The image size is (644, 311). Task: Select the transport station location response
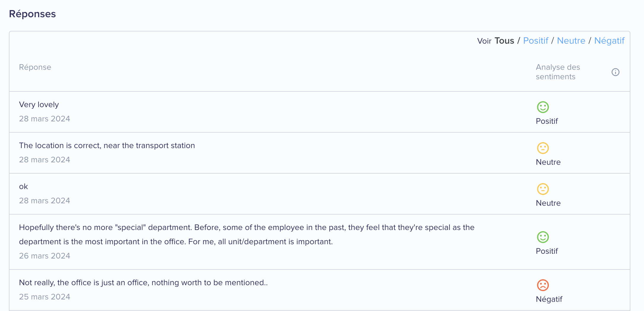pyautogui.click(x=107, y=145)
